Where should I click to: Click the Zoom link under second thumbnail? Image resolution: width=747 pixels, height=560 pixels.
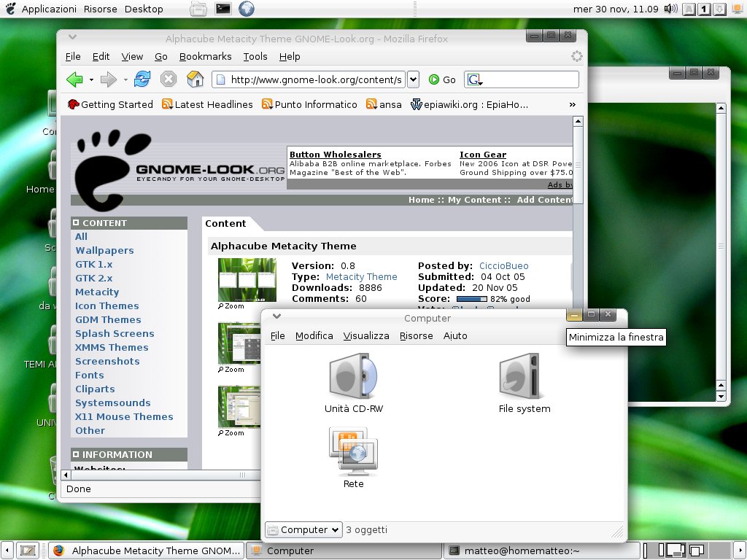coord(231,370)
